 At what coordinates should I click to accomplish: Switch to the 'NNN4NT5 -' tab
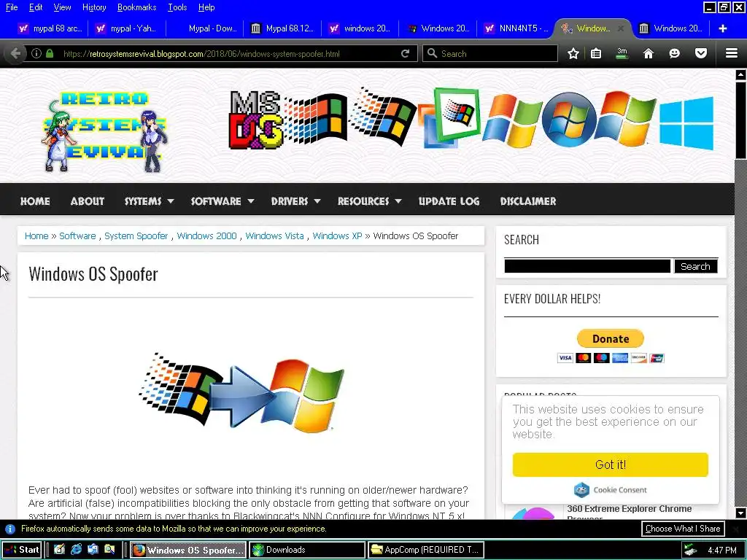(516, 28)
